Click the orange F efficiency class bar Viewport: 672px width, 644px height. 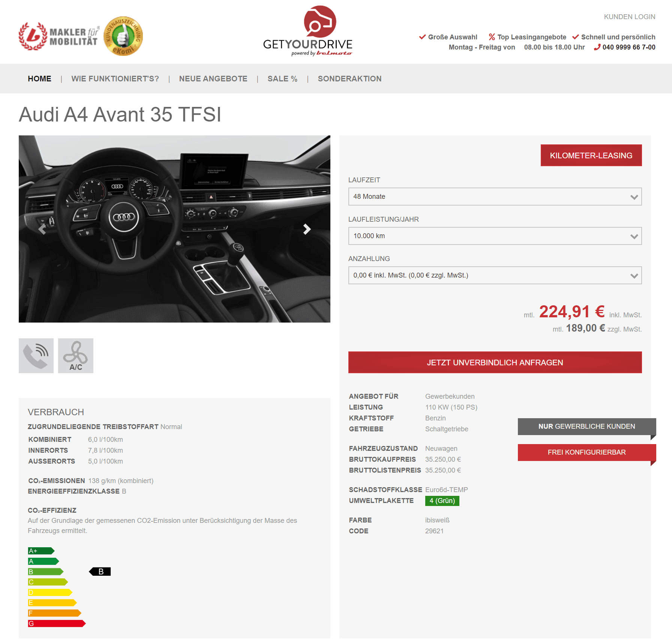(54, 613)
